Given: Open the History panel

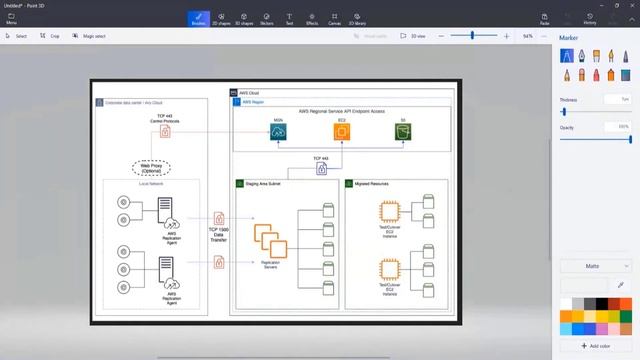Looking at the screenshot, I should [590, 19].
